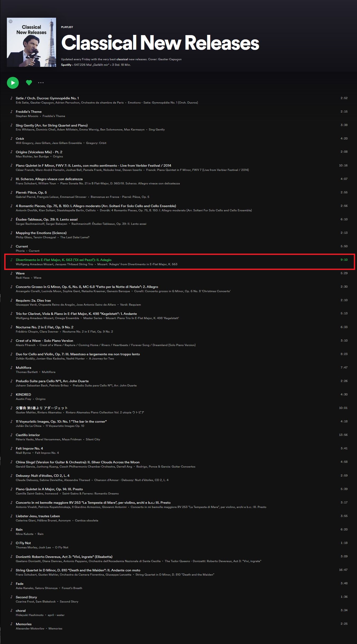Click the Classical New Releases cover art

pos(31,42)
